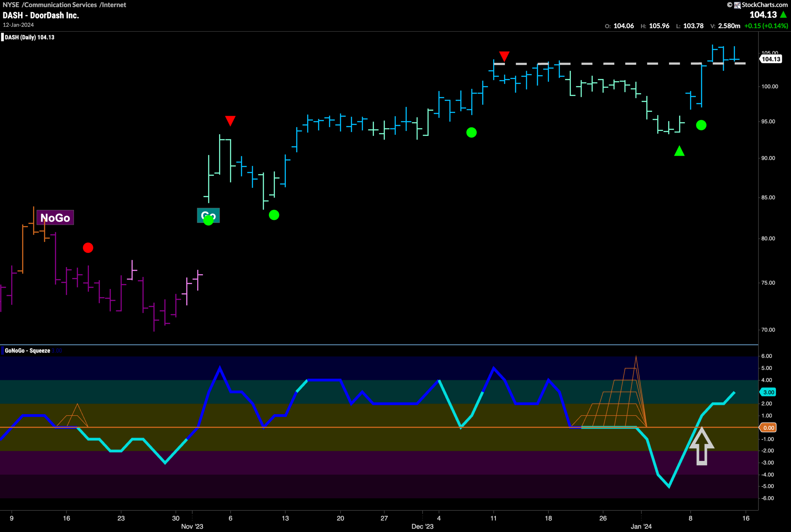This screenshot has width=791, height=532.
Task: Click the gray up-arrow on the squeeze panel
Action: pyautogui.click(x=702, y=446)
